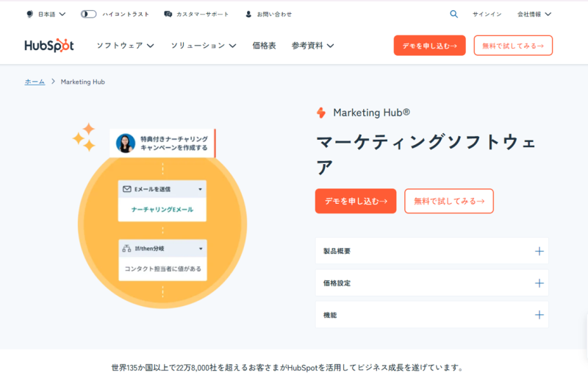Image resolution: width=588 pixels, height=387 pixels.
Task: Expand the 価格設定 accordion
Action: click(x=432, y=283)
